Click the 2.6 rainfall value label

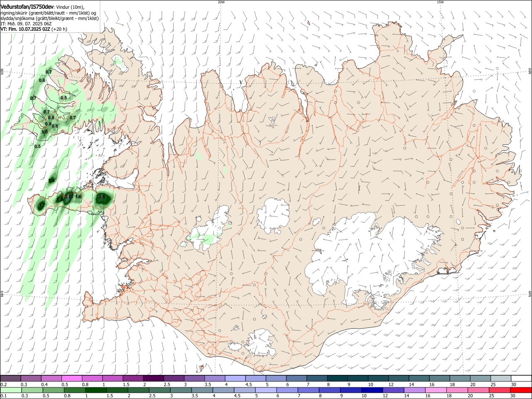(x=102, y=197)
